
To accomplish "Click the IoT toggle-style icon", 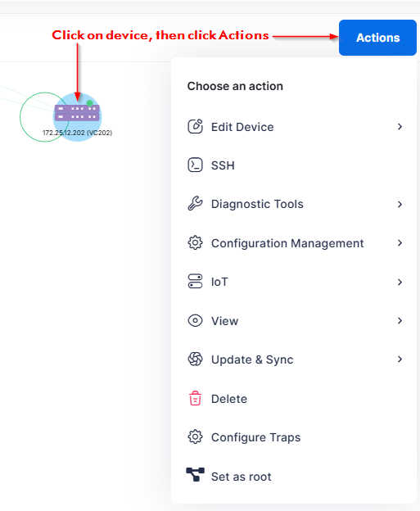I will click(x=195, y=281).
